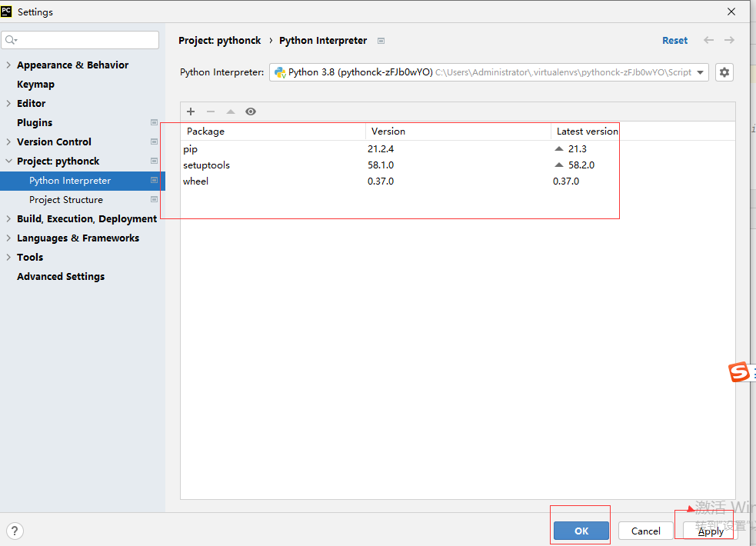
Task: Click project-level icon beside Plugins
Action: pos(154,122)
